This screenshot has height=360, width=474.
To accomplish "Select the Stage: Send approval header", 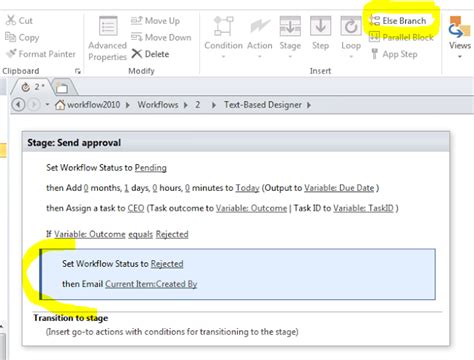I will coord(236,143).
